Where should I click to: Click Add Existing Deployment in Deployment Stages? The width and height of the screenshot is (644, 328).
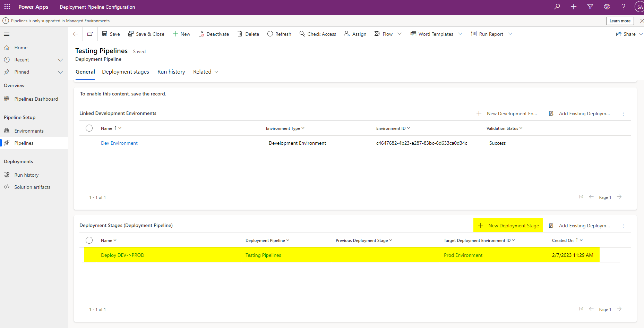point(579,226)
